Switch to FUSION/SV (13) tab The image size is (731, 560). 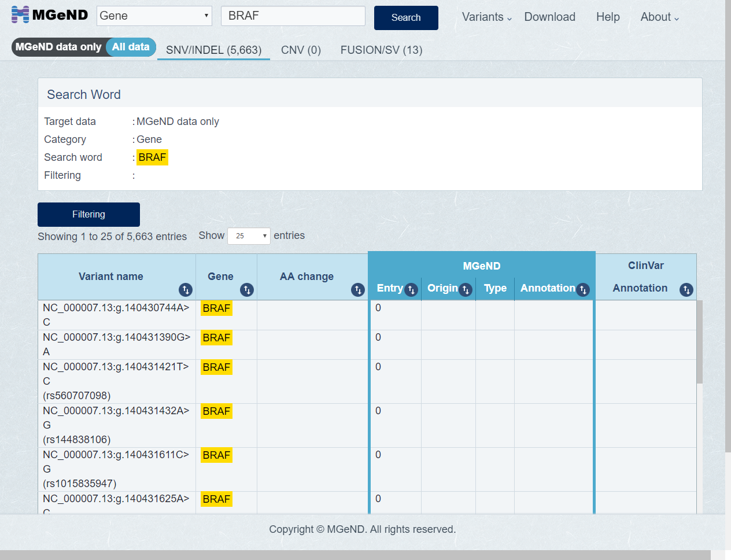[381, 50]
